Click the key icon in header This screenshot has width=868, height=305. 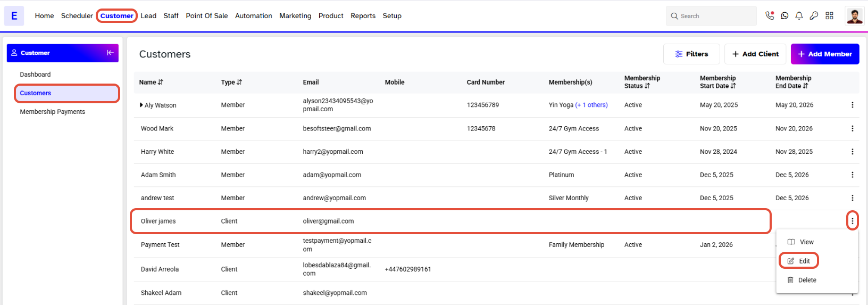pos(814,16)
